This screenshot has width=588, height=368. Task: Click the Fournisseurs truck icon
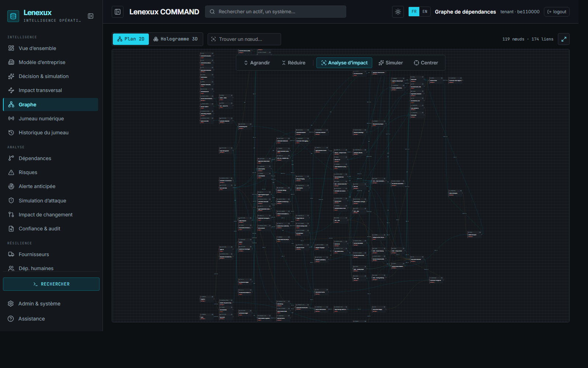(11, 254)
